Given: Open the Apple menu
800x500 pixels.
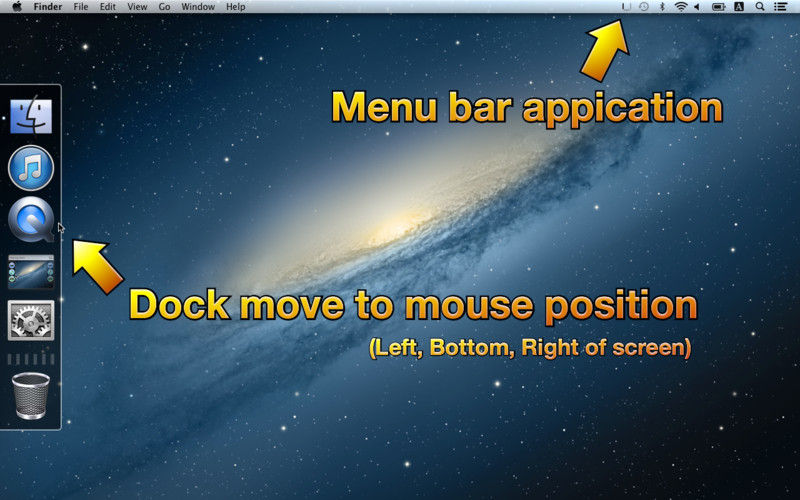Looking at the screenshot, I should (16, 7).
